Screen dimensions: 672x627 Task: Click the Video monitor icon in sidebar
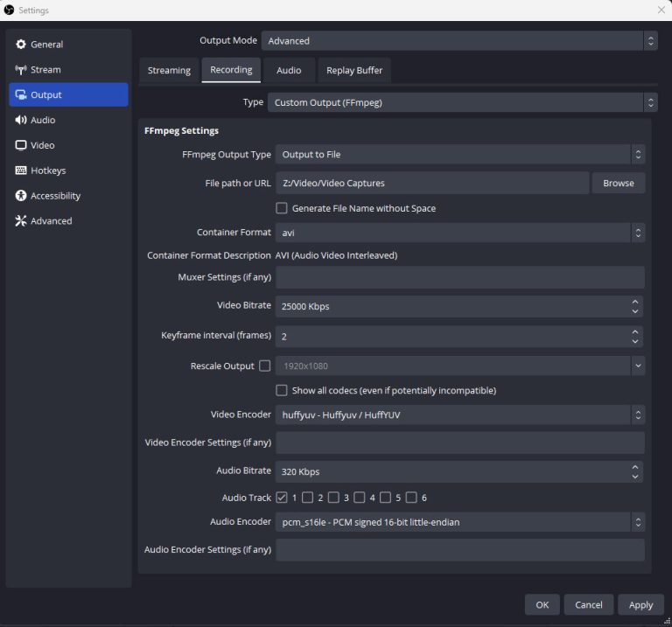click(x=21, y=146)
